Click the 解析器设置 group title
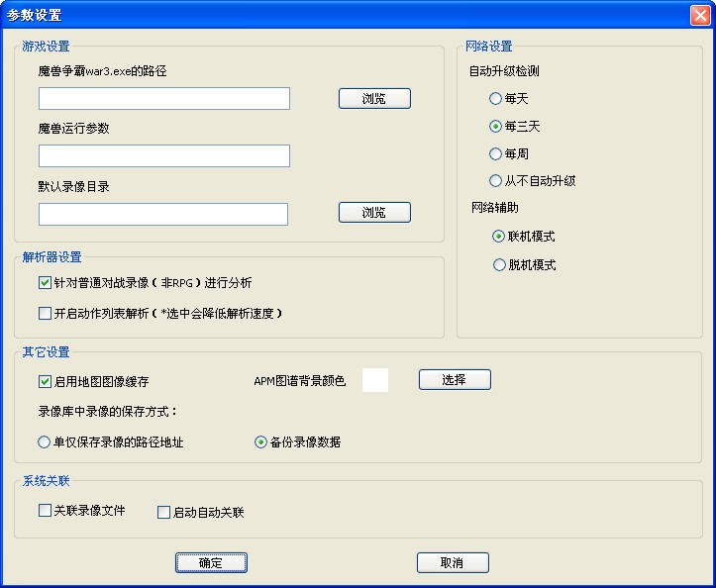This screenshot has width=716, height=588. [51, 257]
